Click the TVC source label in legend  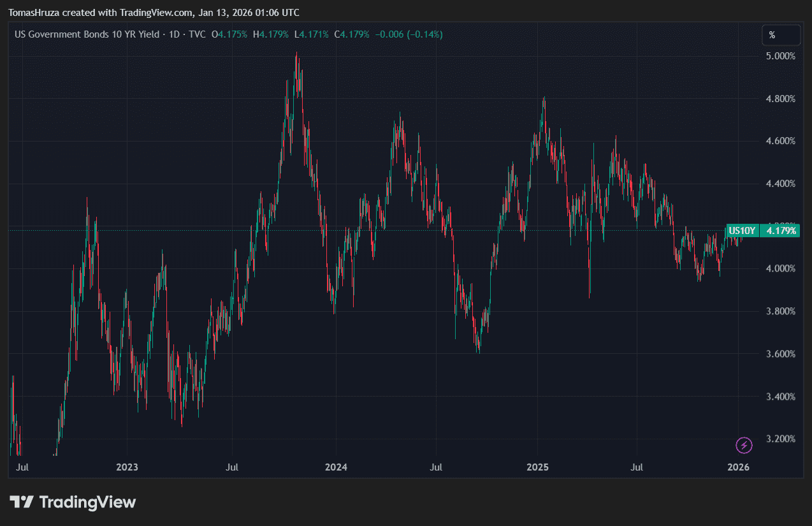[197, 34]
